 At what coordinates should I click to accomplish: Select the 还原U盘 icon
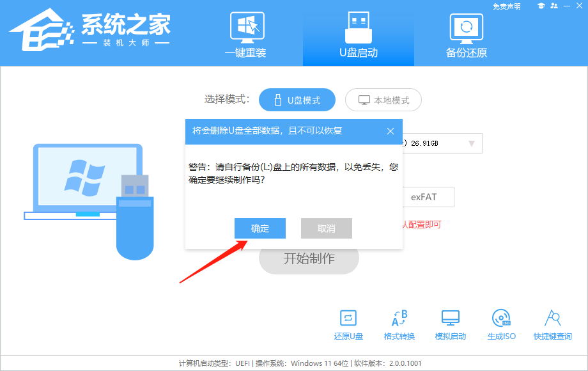pos(348,323)
